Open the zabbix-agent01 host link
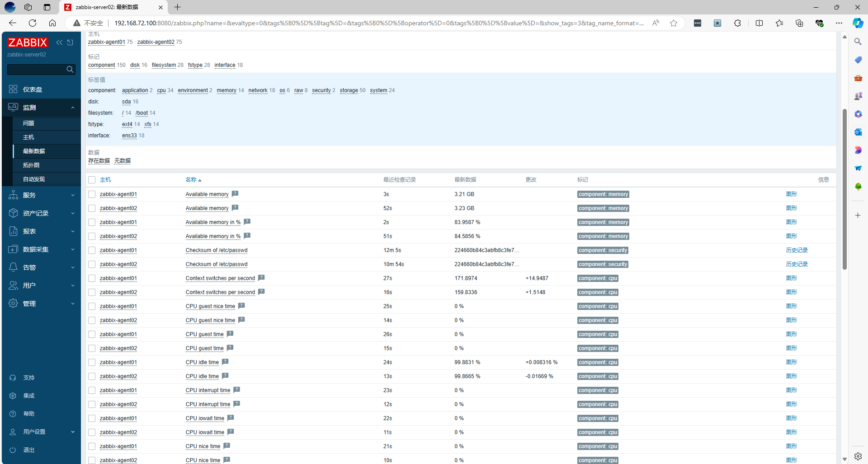Image resolution: width=868 pixels, height=464 pixels. click(118, 194)
